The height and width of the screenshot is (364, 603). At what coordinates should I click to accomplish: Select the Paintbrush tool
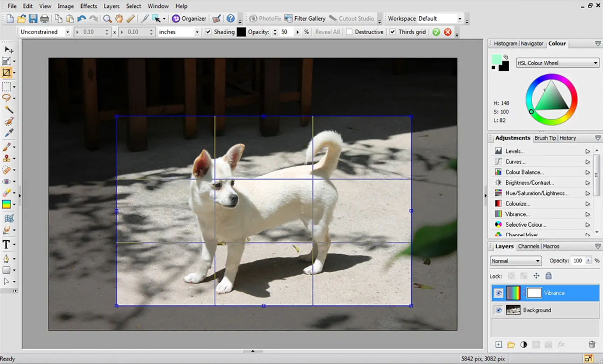click(x=6, y=147)
